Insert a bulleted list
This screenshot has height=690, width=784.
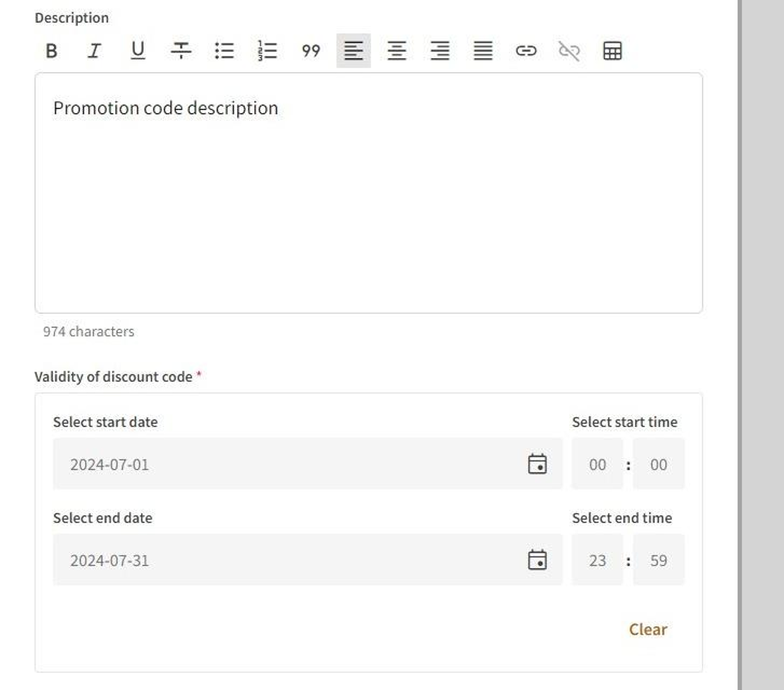pyautogui.click(x=224, y=50)
